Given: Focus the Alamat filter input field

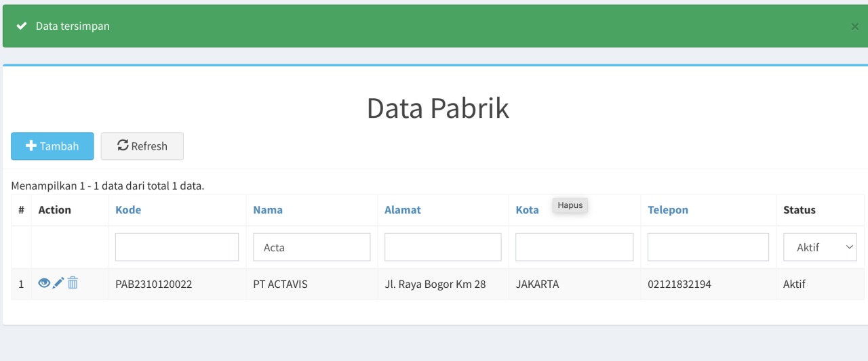Looking at the screenshot, I should pos(443,247).
